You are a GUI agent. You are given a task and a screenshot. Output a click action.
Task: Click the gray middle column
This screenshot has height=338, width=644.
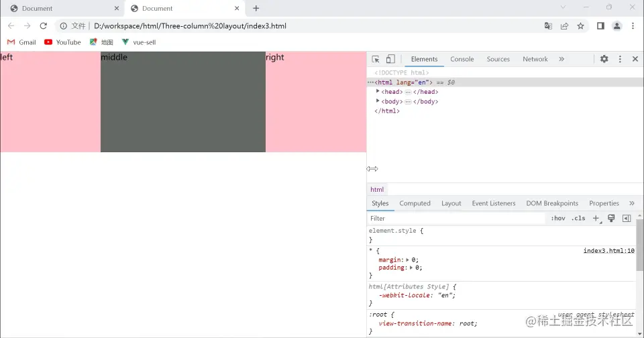[x=183, y=102]
